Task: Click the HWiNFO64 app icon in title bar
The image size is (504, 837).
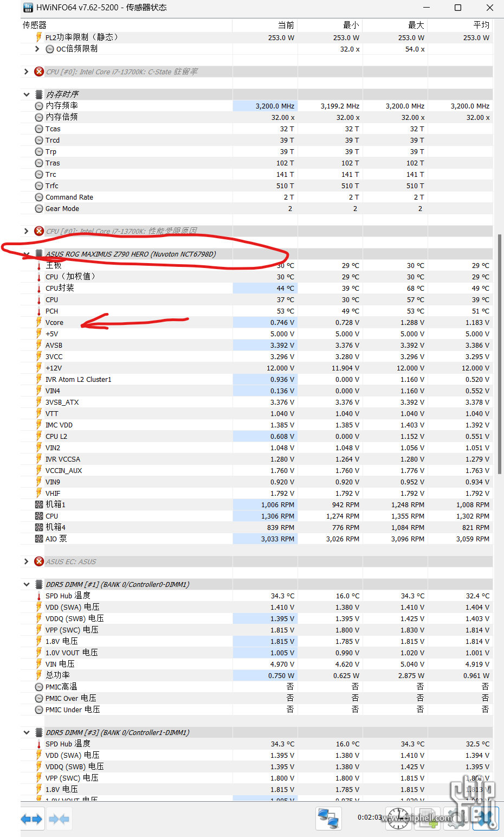Action: [28, 8]
